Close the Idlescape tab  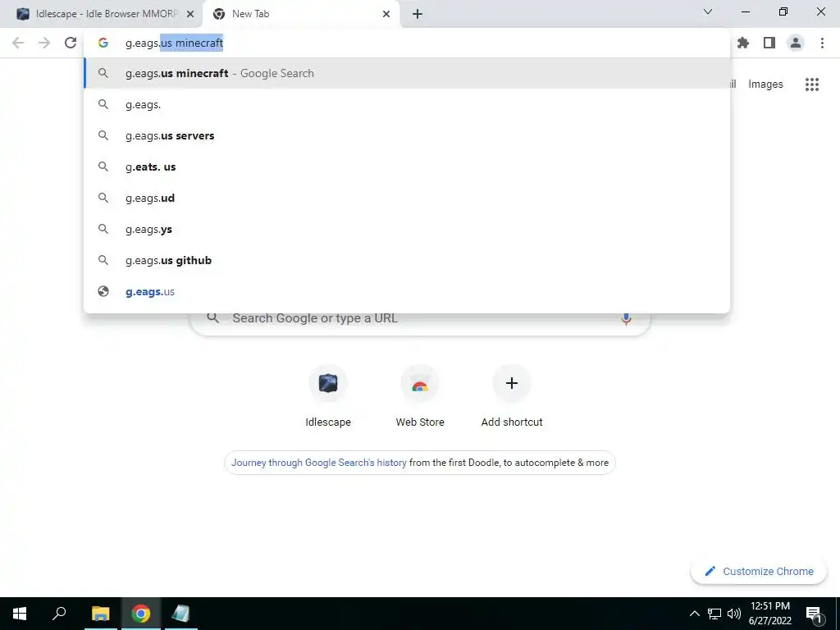coord(190,14)
